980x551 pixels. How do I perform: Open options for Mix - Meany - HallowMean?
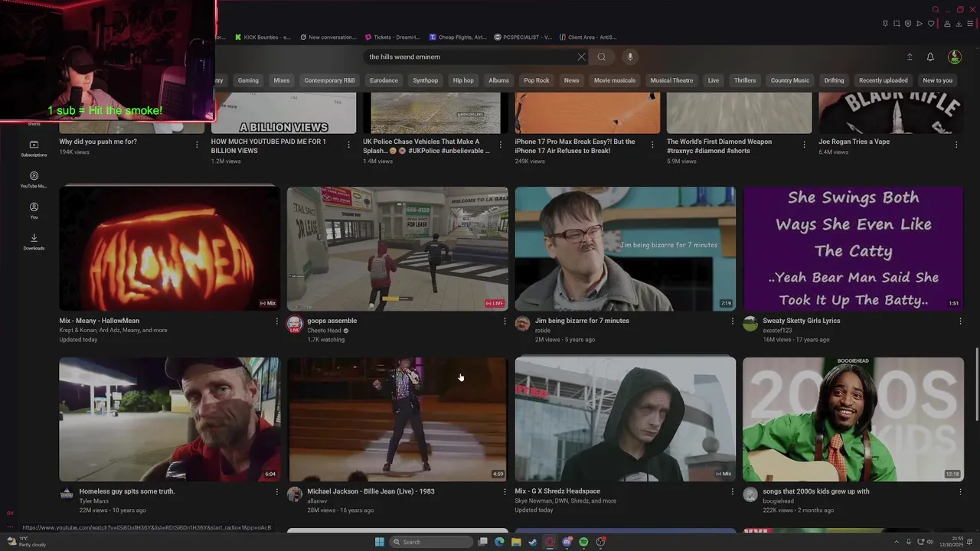pyautogui.click(x=277, y=321)
